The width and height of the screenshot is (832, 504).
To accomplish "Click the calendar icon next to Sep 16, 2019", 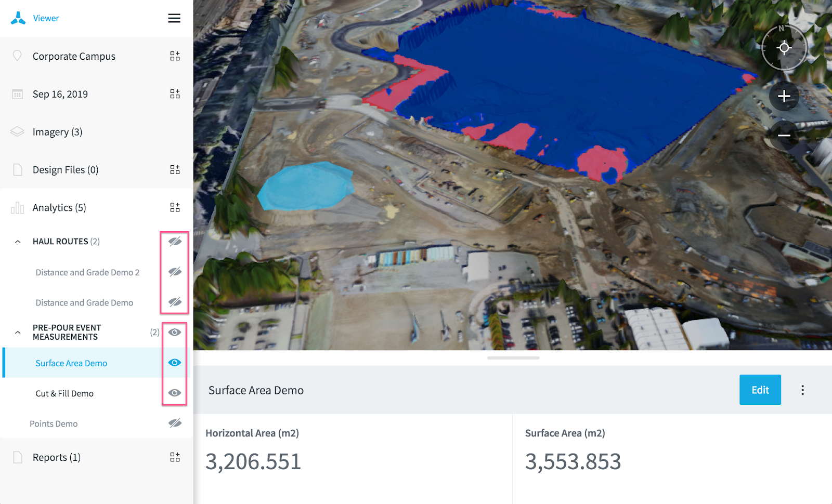I will tap(17, 94).
